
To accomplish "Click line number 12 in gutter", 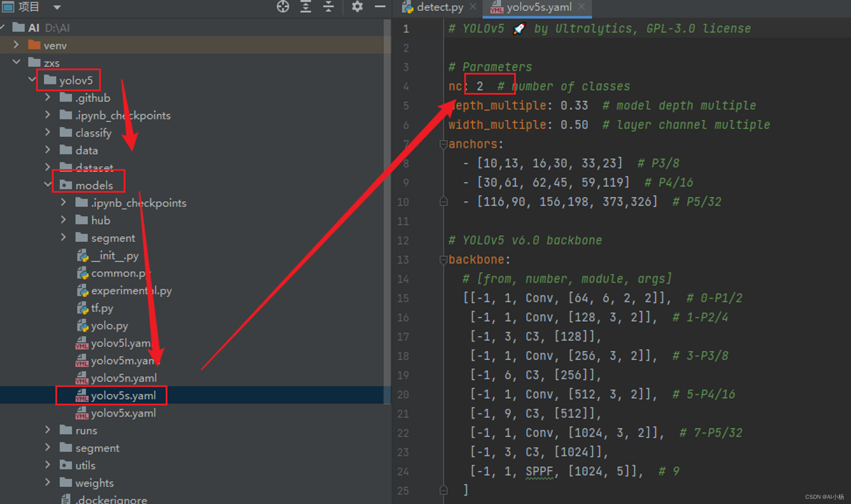I will point(403,240).
